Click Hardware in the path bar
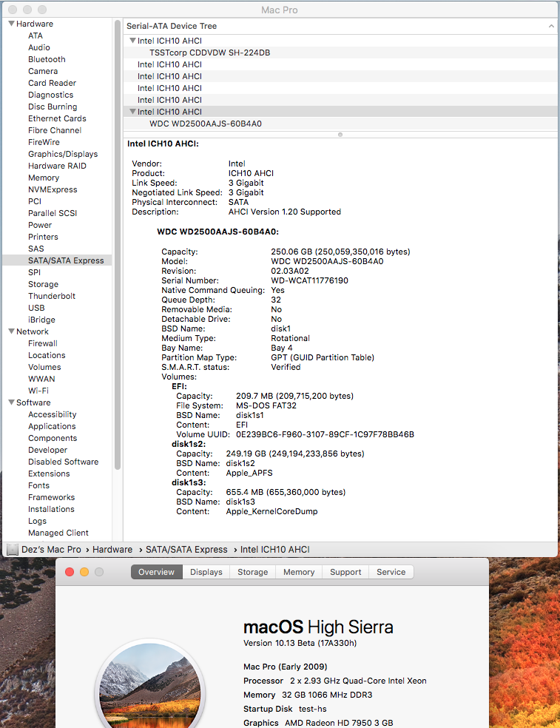560x728 pixels. [112, 549]
